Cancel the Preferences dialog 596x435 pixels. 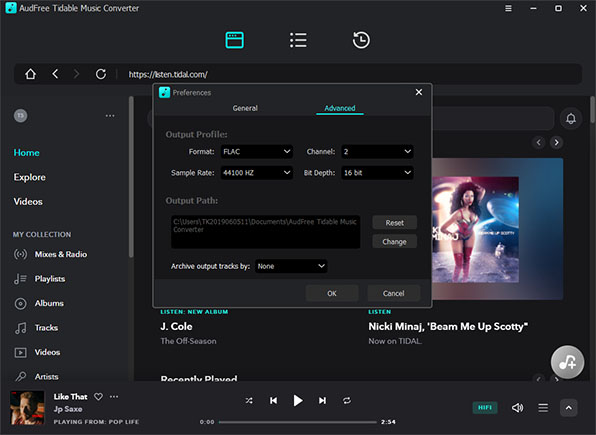pos(393,293)
